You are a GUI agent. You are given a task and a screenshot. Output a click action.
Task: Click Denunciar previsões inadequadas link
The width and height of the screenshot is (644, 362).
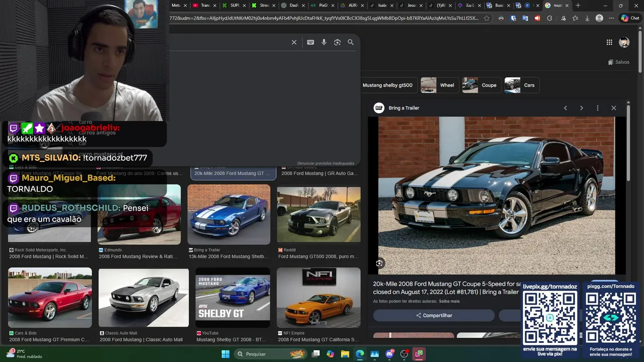[326, 163]
